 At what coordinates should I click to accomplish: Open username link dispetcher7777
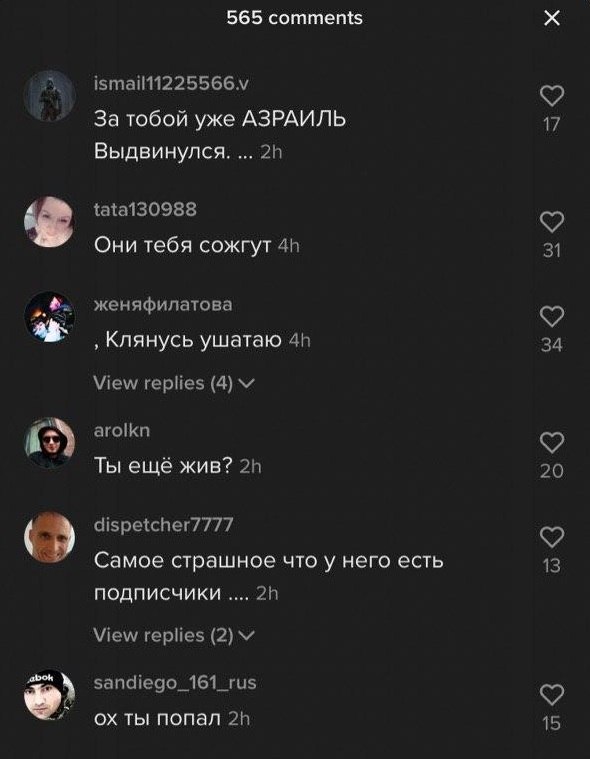[x=163, y=525]
